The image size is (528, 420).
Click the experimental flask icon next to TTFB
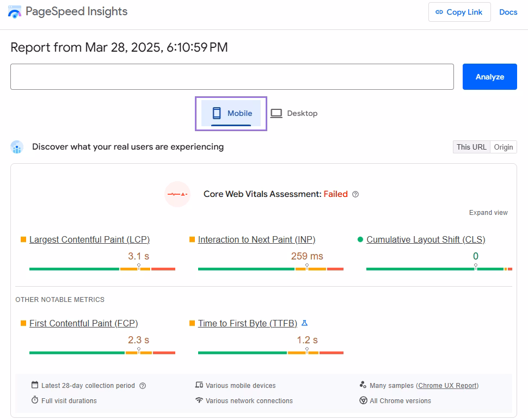[x=304, y=323]
